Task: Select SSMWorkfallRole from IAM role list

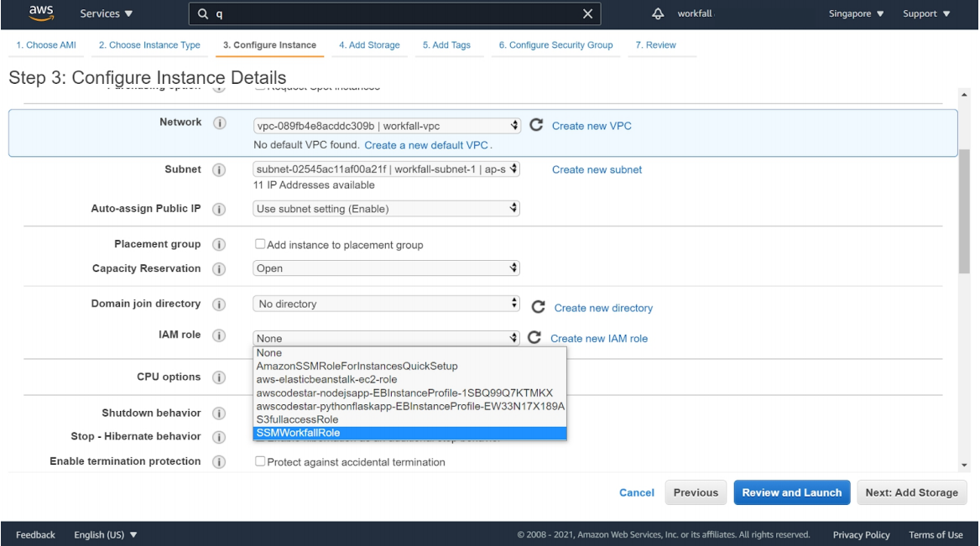Action: point(409,433)
